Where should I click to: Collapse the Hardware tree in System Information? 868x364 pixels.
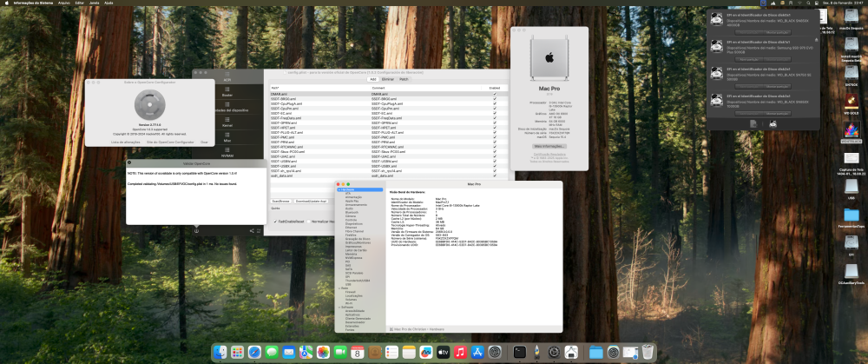[339, 189]
